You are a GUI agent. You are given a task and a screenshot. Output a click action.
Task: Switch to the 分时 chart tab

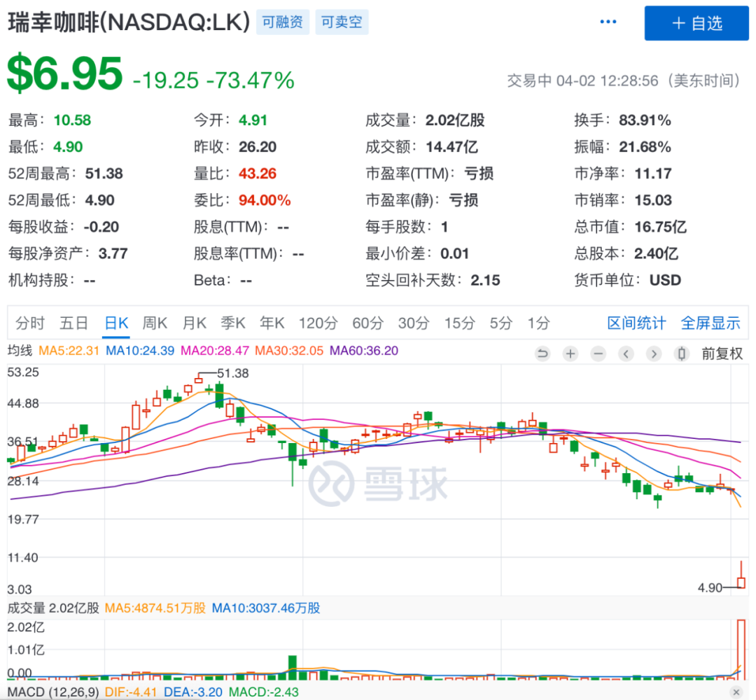[30, 323]
